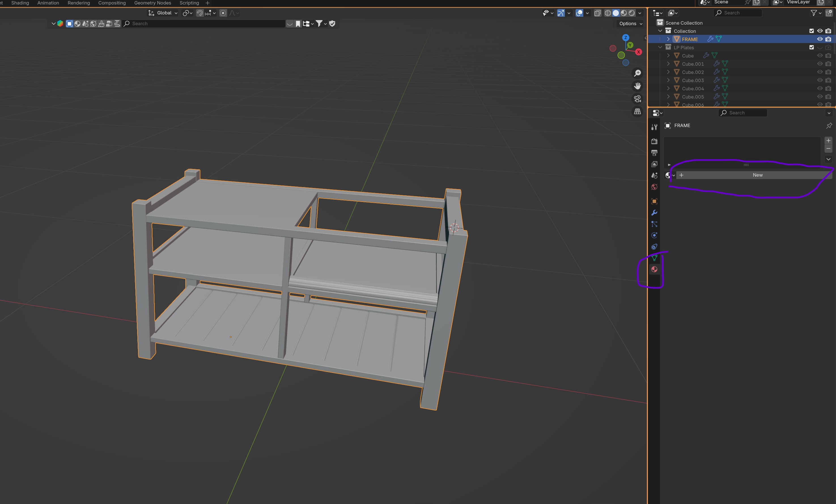Remove material slot with minus button
The width and height of the screenshot is (836, 504).
828,148
